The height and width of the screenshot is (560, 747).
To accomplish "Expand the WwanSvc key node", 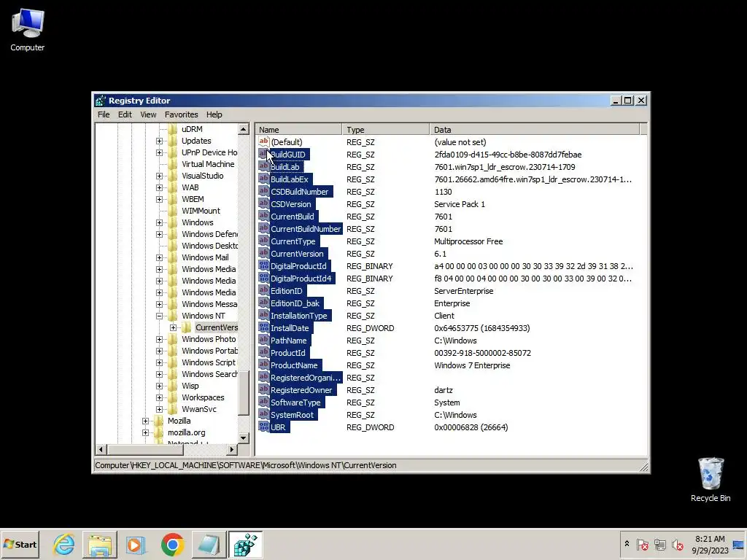I will (x=159, y=410).
